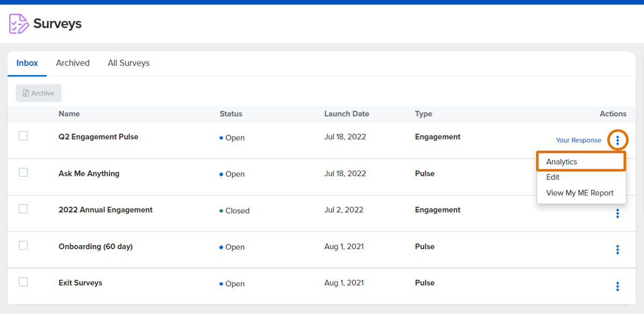Open the Ask Me Anything survey name
Viewport: 644px width, 314px height.
coord(89,174)
